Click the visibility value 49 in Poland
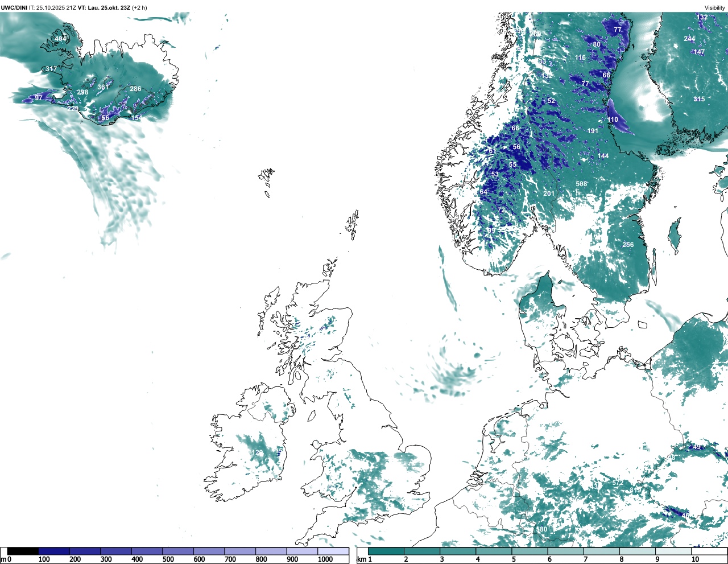The image size is (728, 564). (x=697, y=447)
